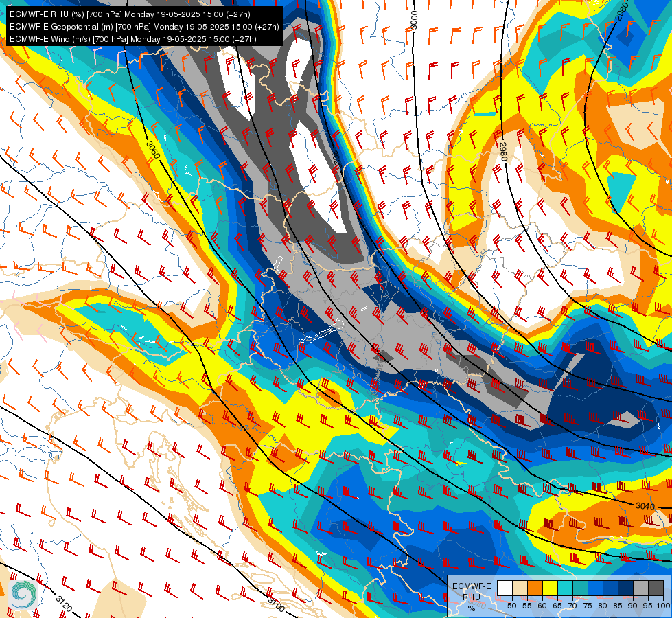Click the legend tick label 60
The image size is (672, 618).
(542, 606)
